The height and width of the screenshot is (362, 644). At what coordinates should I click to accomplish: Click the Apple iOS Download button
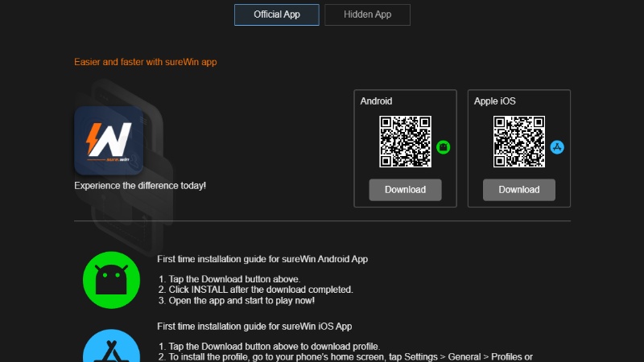click(518, 190)
